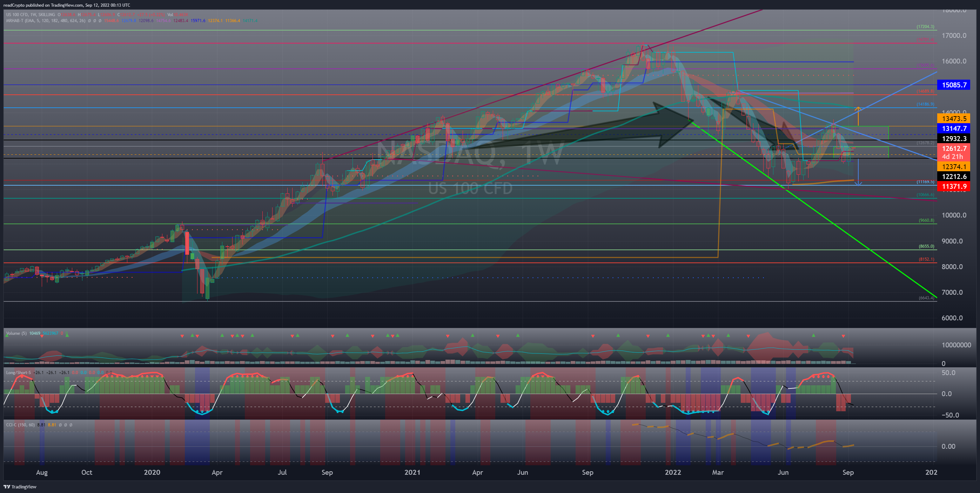Click 10000.0 on the price axis
The width and height of the screenshot is (980, 493).
point(954,215)
